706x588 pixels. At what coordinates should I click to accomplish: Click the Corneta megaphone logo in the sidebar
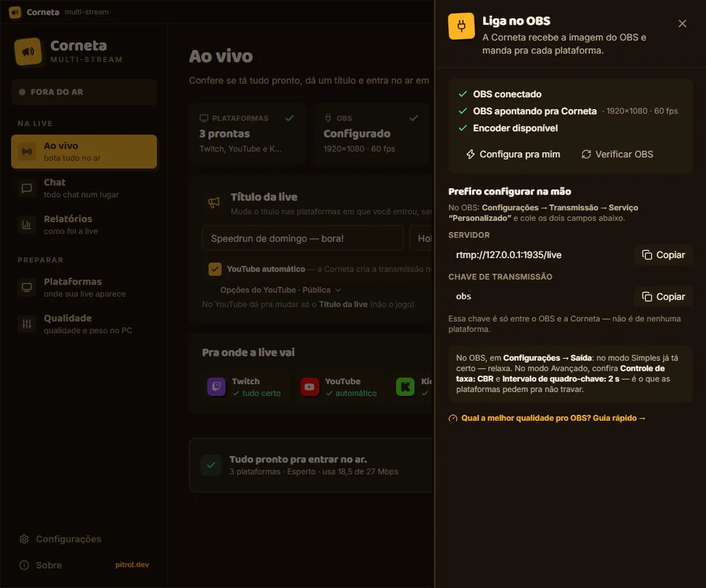(x=28, y=52)
